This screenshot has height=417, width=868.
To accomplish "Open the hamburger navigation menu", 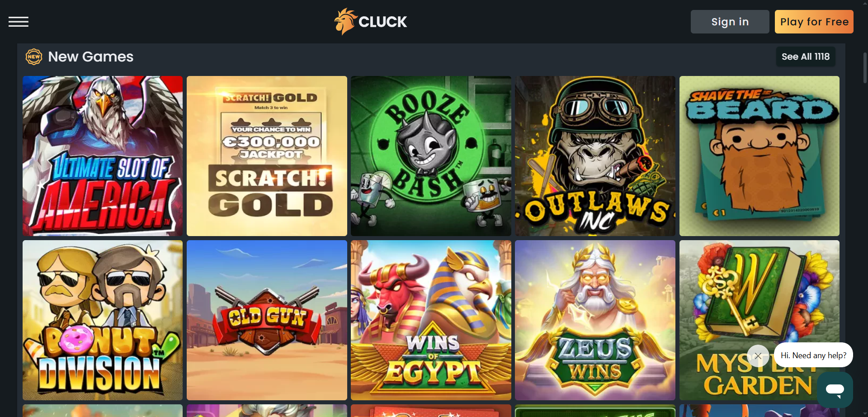I will pos(19,22).
